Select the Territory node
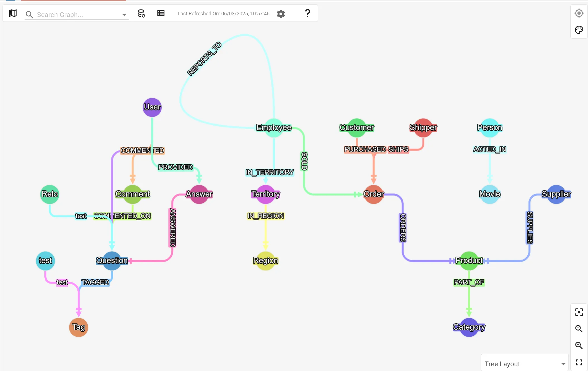 click(x=266, y=194)
